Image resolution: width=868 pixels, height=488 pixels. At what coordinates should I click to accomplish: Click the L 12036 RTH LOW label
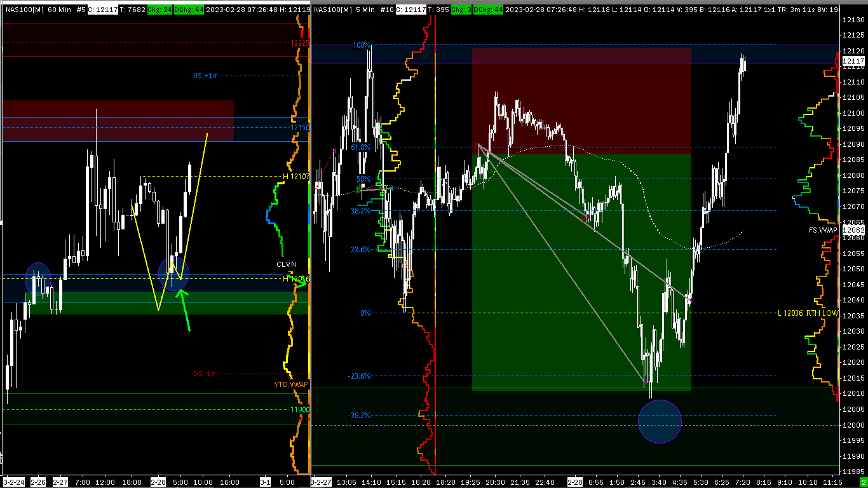coord(808,313)
